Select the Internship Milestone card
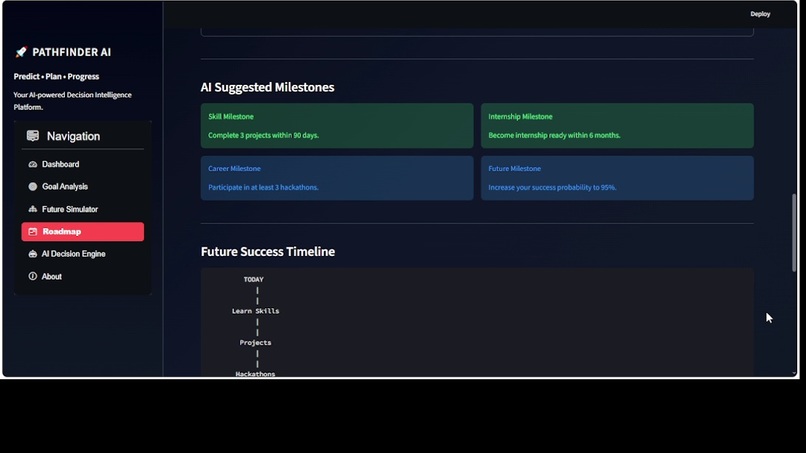The width and height of the screenshot is (806, 453). (617, 126)
